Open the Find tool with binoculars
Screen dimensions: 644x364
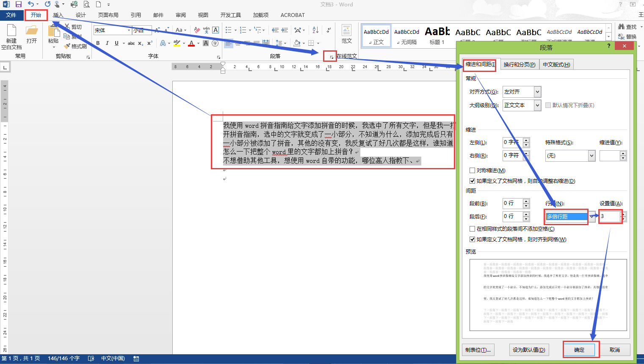coord(627,27)
